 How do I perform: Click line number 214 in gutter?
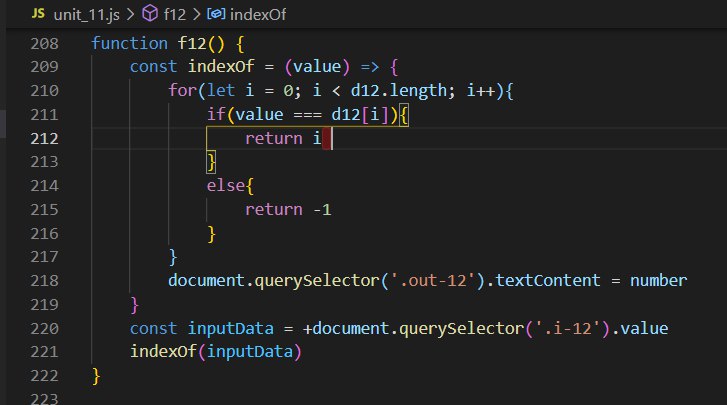[x=45, y=186]
